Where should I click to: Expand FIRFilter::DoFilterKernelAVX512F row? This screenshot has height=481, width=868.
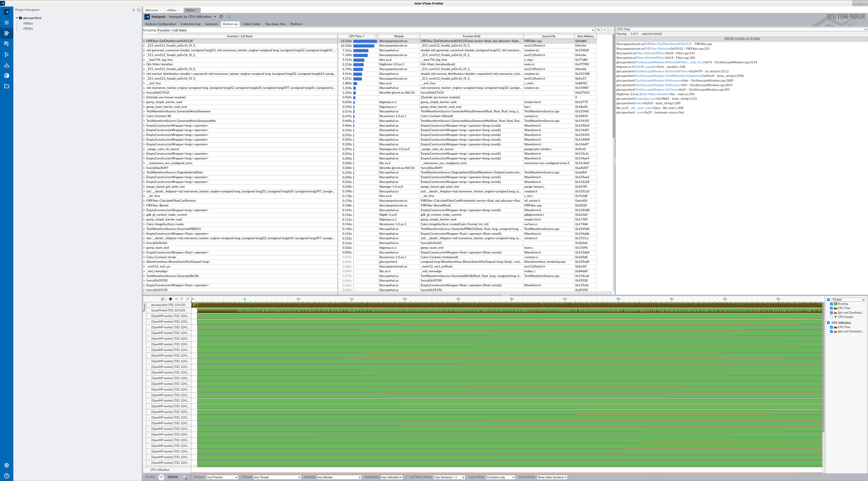(144, 41)
